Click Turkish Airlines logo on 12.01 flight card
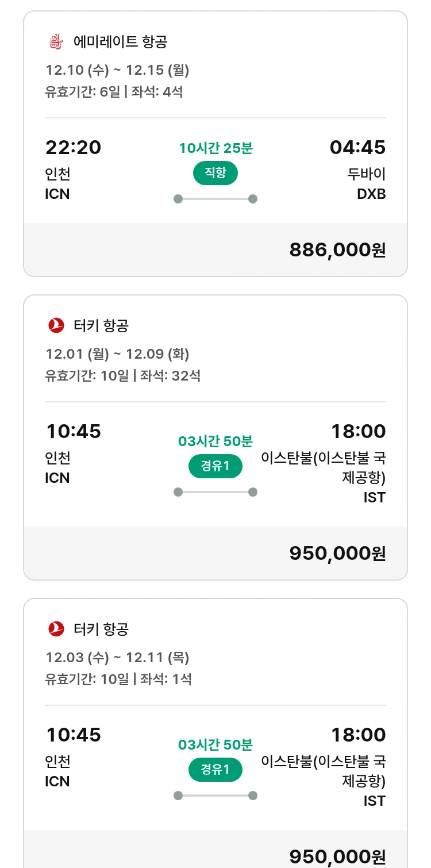This screenshot has width=431, height=868. (x=56, y=326)
